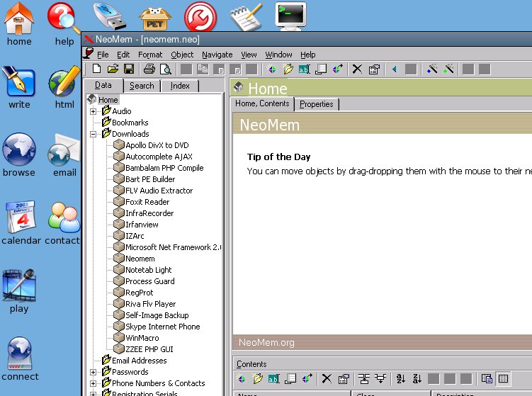Screen dimensions: 532x396
Task: Click Delete X icon in Contents toolbar
Action: click(327, 379)
